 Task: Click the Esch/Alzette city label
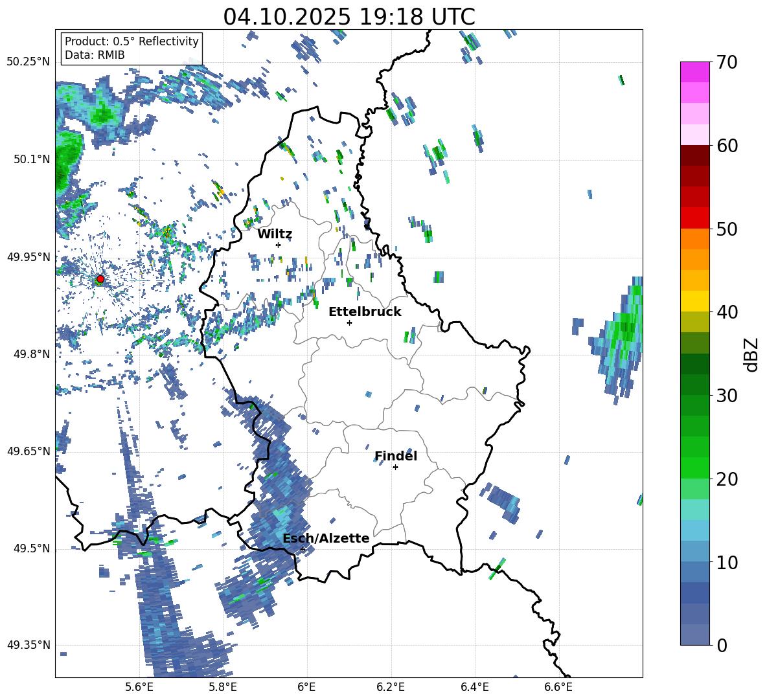pyautogui.click(x=326, y=538)
